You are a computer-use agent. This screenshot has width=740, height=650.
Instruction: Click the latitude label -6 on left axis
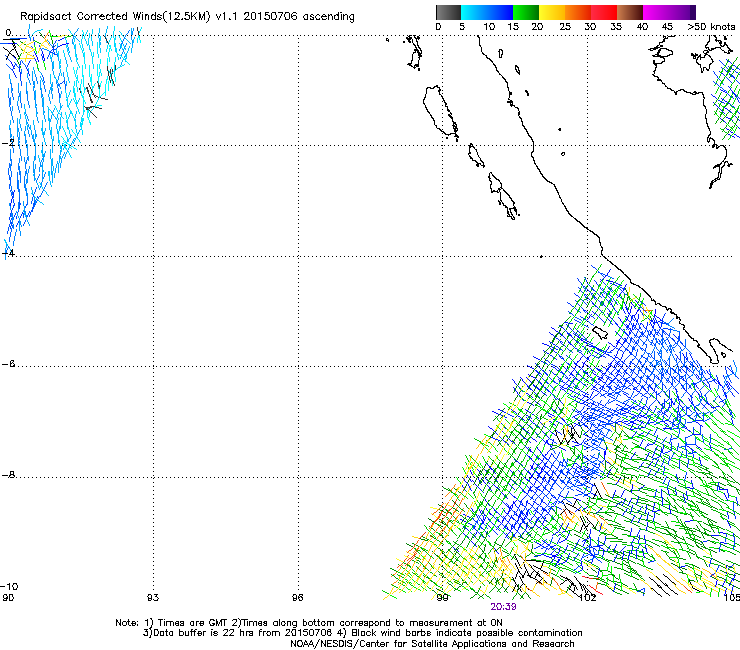(8, 363)
